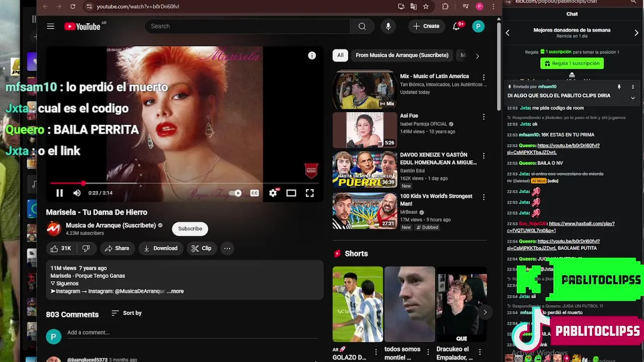Click the 803 Comments heading
This screenshot has width=644, height=362.
(x=72, y=314)
